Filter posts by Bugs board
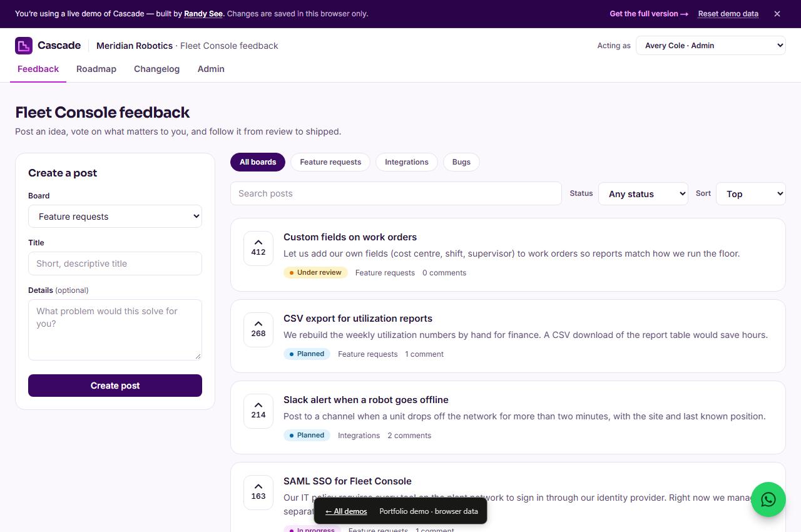This screenshot has height=532, width=801. click(x=461, y=162)
